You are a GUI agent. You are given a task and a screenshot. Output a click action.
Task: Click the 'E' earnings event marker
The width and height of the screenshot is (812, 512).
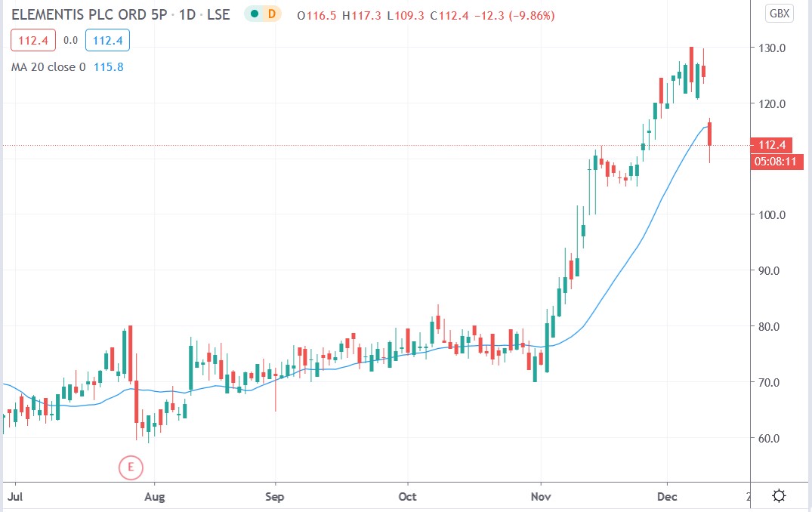(x=132, y=467)
